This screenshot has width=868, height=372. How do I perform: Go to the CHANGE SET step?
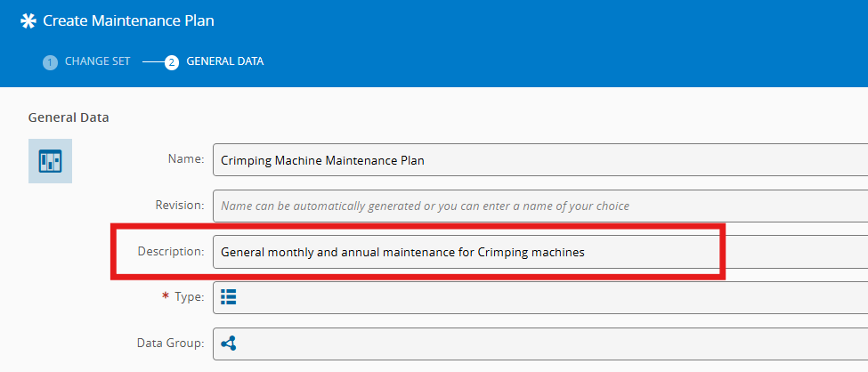coord(97,61)
